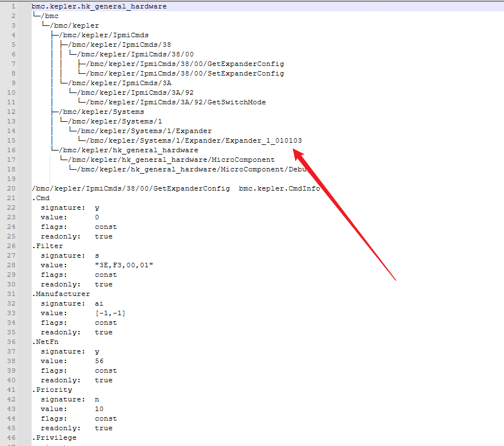Click the SetExpanderConfig tree entry
The image size is (504, 446).
click(x=186, y=73)
